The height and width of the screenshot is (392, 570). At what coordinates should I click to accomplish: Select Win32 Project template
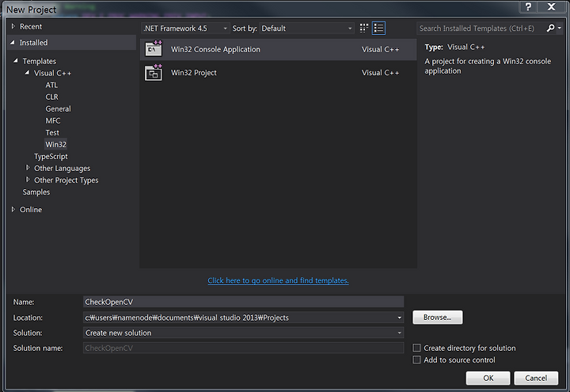278,73
